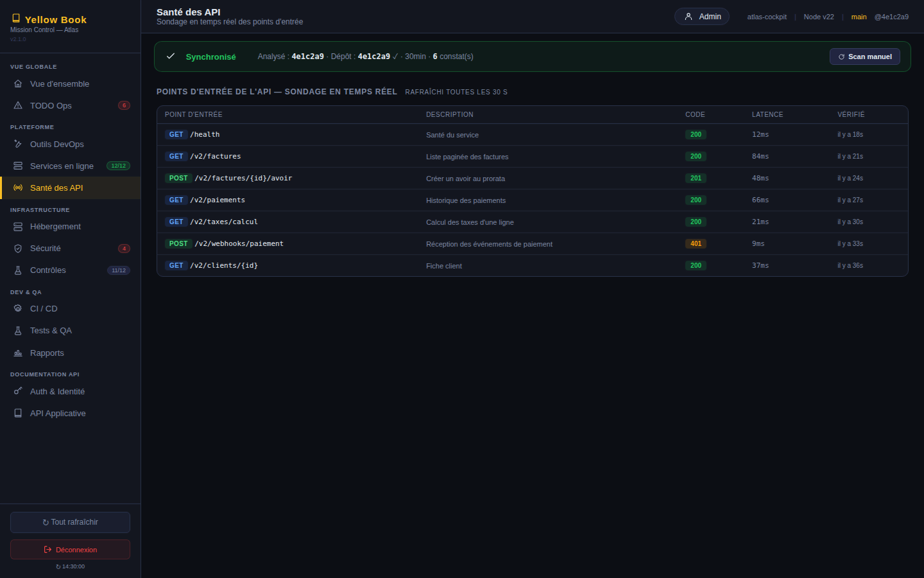This screenshot has height=578, width=924.
Task: Click the Déconnexion button
Action: (70, 549)
